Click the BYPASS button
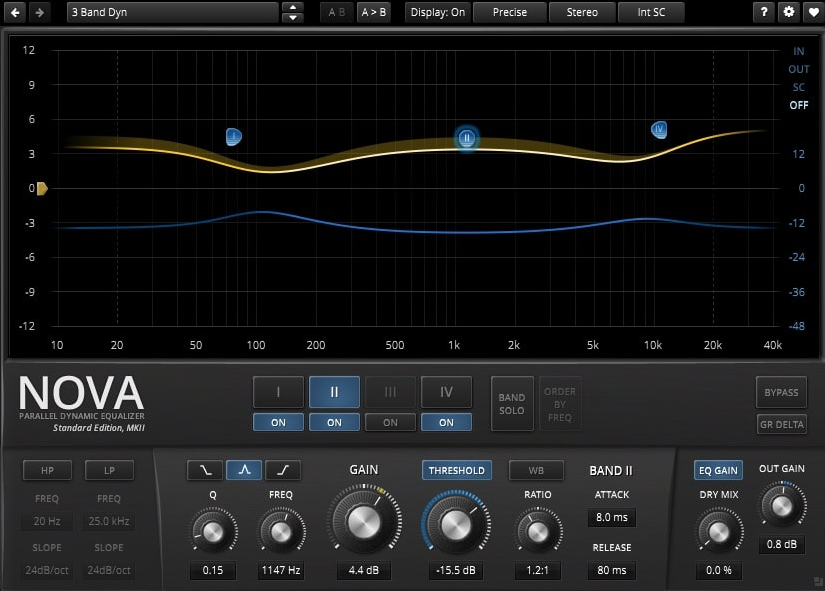This screenshot has height=591, width=825. tap(781, 392)
